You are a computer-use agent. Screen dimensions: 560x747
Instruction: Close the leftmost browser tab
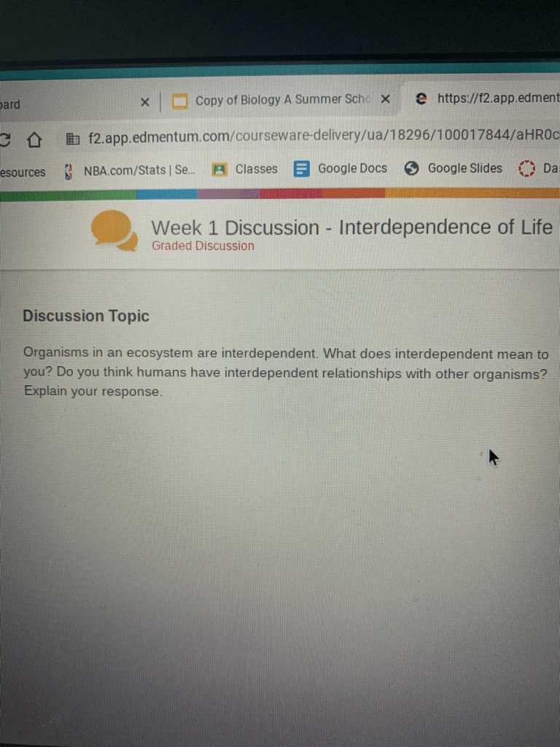(x=144, y=102)
